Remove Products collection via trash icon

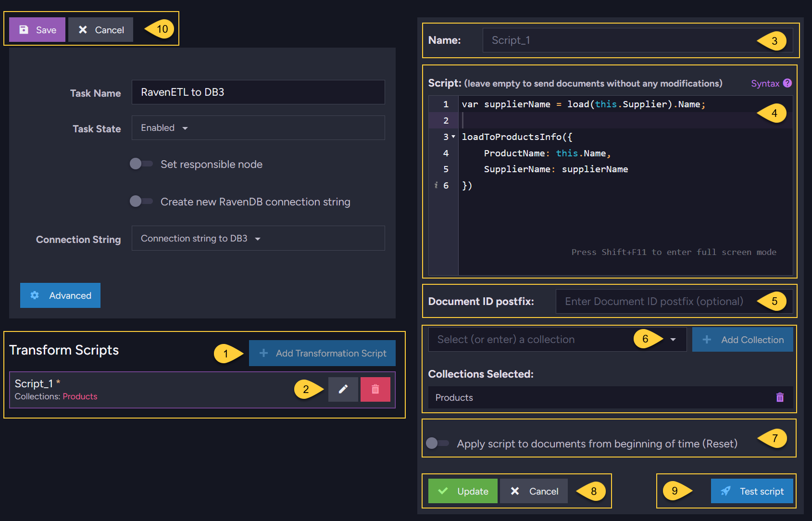click(x=780, y=397)
